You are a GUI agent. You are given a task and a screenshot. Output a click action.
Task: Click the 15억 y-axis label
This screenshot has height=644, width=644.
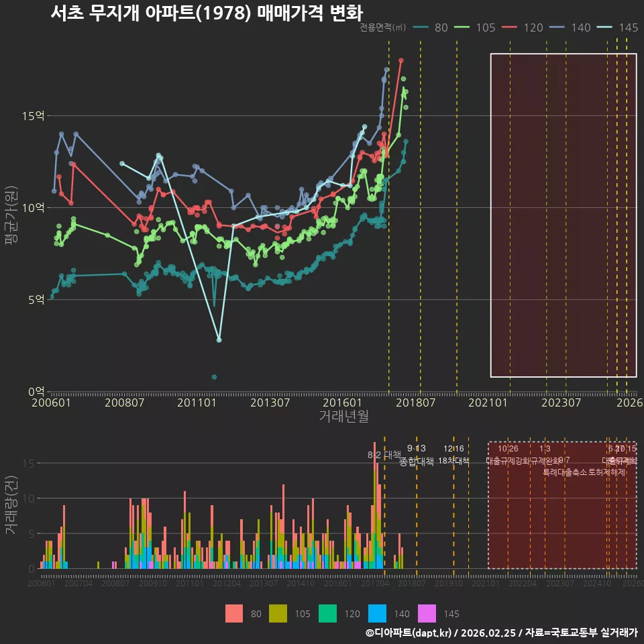point(34,116)
